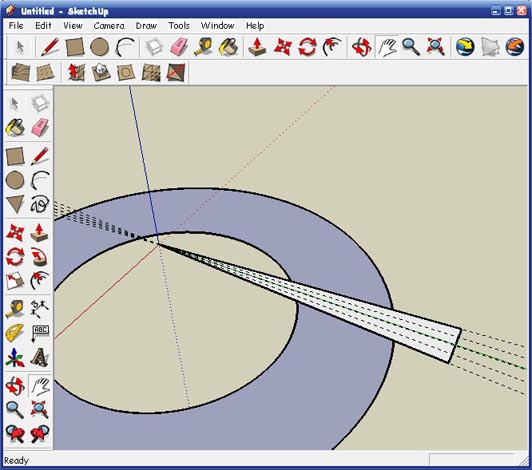
Task: Select the Move tool in top toolbar
Action: point(282,47)
